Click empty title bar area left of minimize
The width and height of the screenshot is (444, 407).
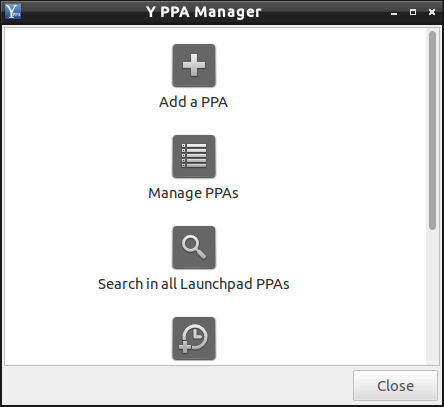325,12
